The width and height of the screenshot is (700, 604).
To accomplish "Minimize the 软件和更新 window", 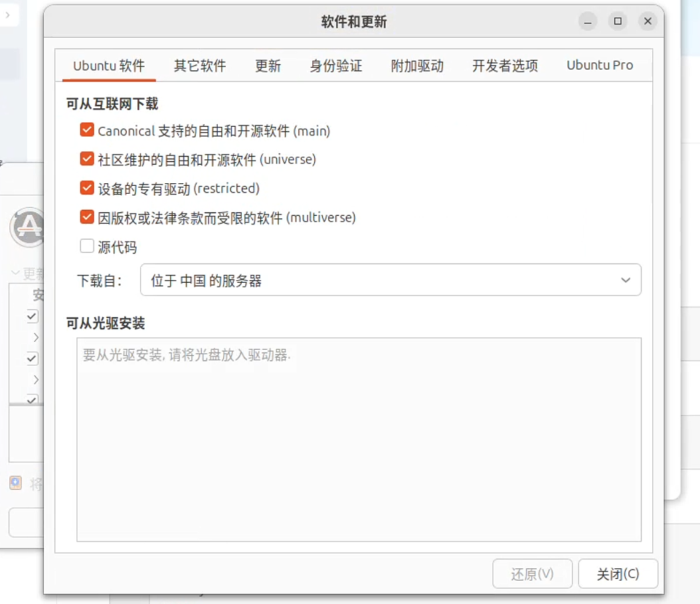I will 588,21.
